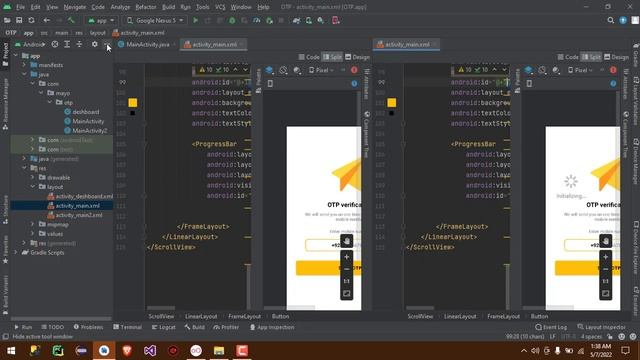The image size is (640, 360).
Task: Open the File menu
Action: (x=20, y=7)
